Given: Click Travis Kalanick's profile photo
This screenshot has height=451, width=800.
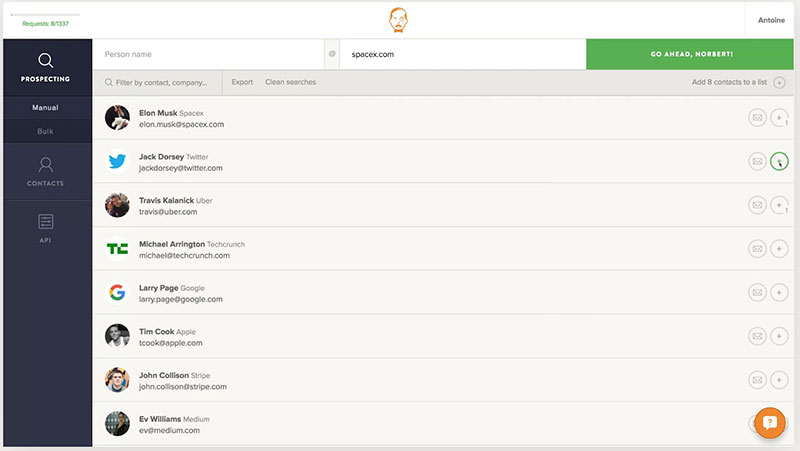Looking at the screenshot, I should 117,205.
